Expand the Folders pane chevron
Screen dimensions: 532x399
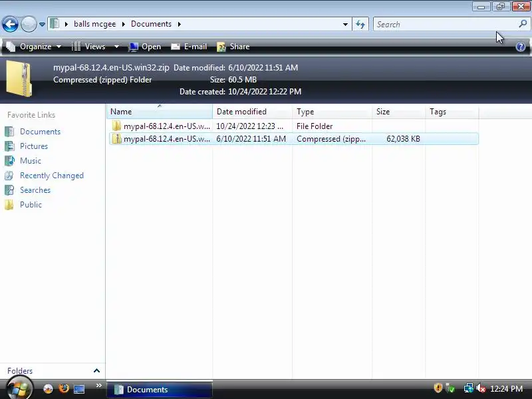point(96,370)
